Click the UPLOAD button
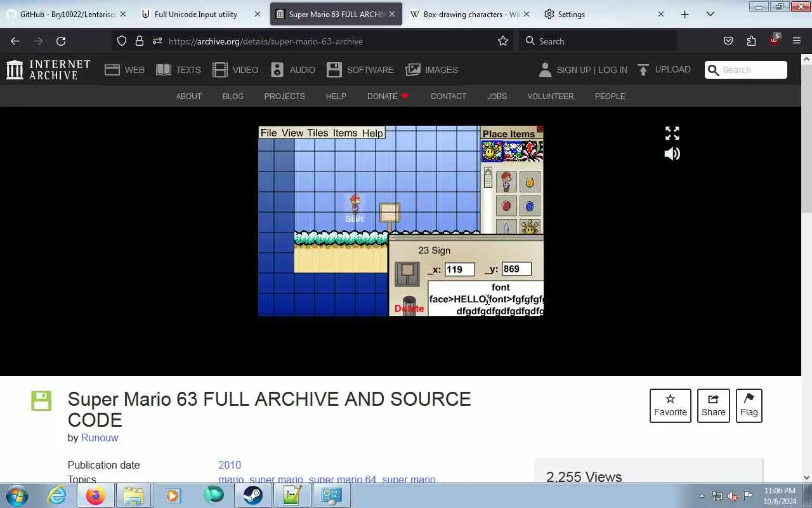This screenshot has height=508, width=812. (664, 70)
